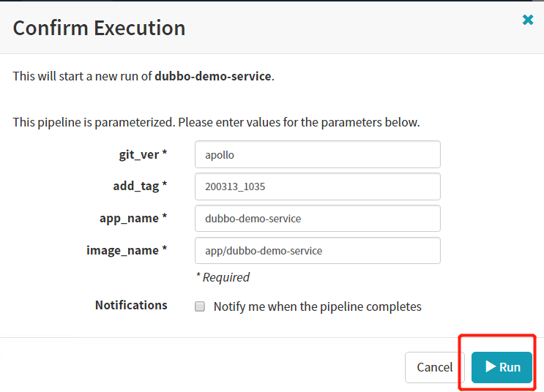This screenshot has width=544, height=392.
Task: Click the add_tag field with 200313_1035
Action: click(317, 186)
